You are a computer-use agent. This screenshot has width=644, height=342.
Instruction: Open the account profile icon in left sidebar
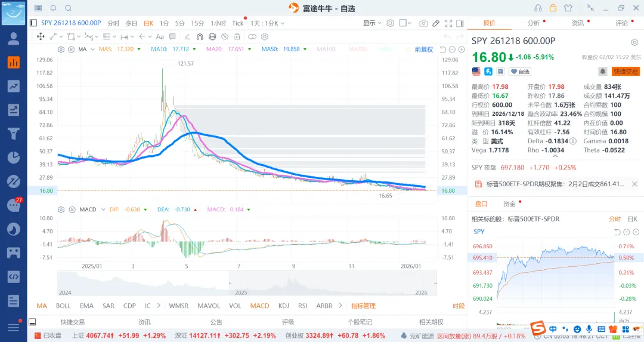click(x=14, y=38)
